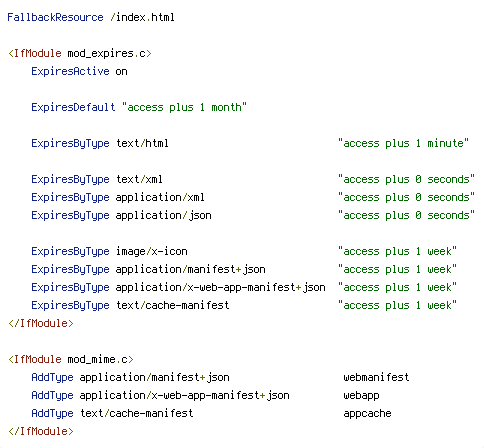Click the ExpiresDefault directive keyword
This screenshot has height=448, width=484.
(x=73, y=107)
